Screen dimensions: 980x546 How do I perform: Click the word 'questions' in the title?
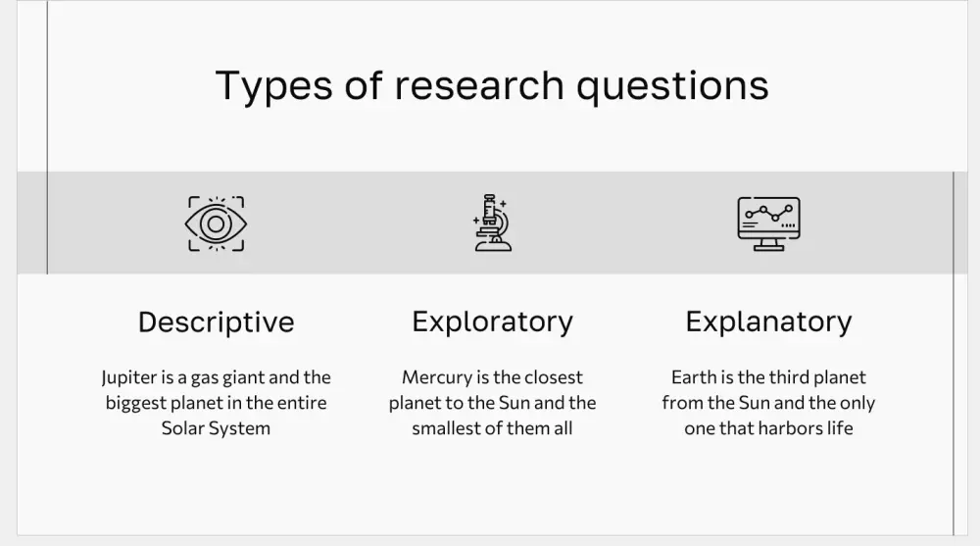[x=671, y=86]
